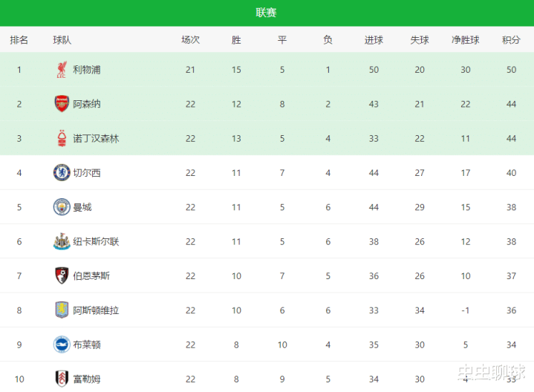The width and height of the screenshot is (534, 392).
Task: Open the 诺丁汉森林 team link
Action: pos(96,138)
